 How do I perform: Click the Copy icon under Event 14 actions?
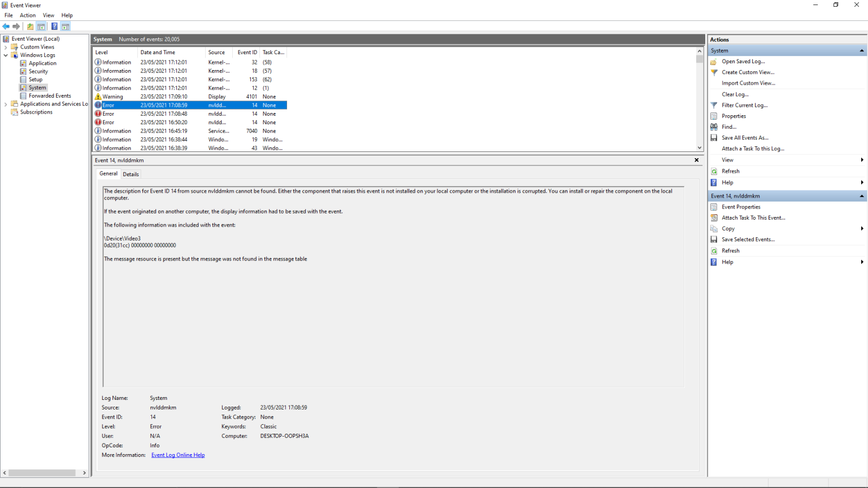714,228
